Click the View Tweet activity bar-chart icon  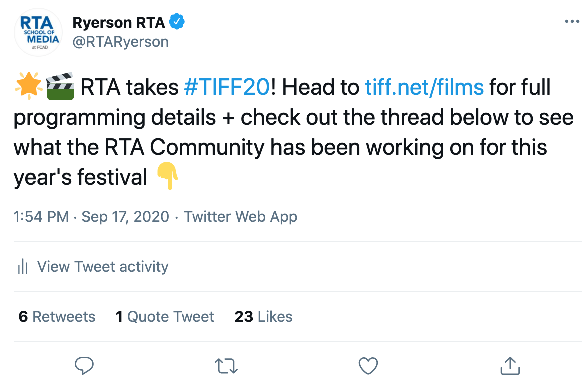(23, 267)
